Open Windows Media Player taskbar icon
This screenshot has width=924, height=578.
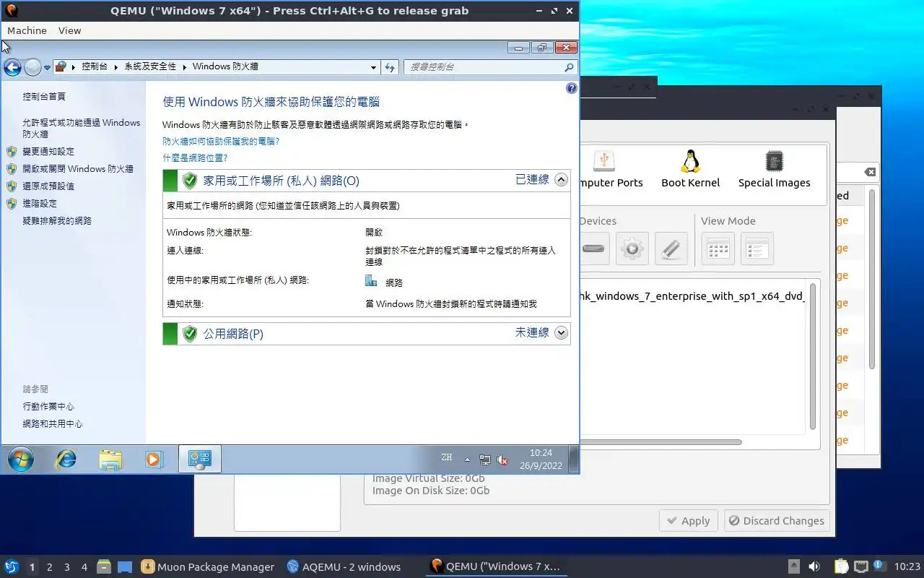(x=154, y=459)
